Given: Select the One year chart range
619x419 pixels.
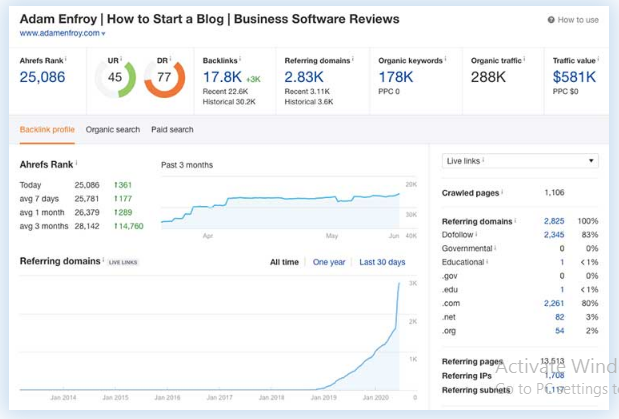Looking at the screenshot, I should 329,262.
